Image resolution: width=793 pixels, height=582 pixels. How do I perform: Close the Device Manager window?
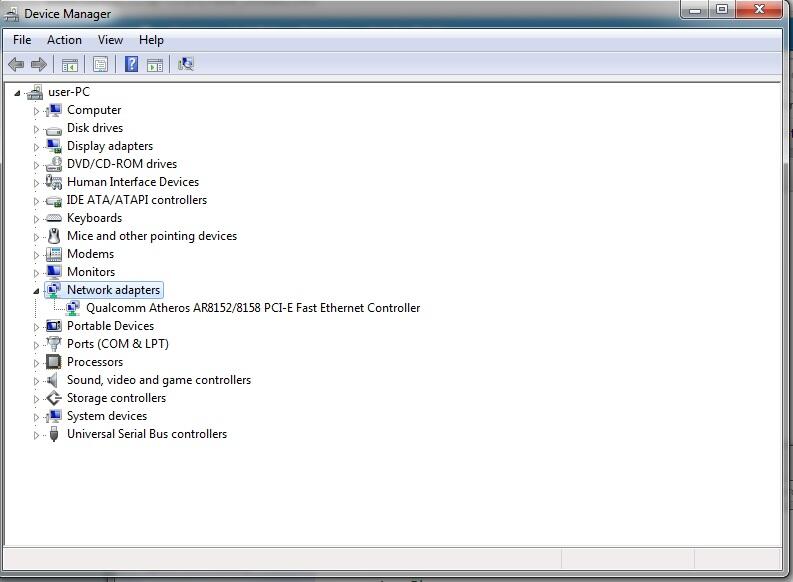(x=759, y=10)
